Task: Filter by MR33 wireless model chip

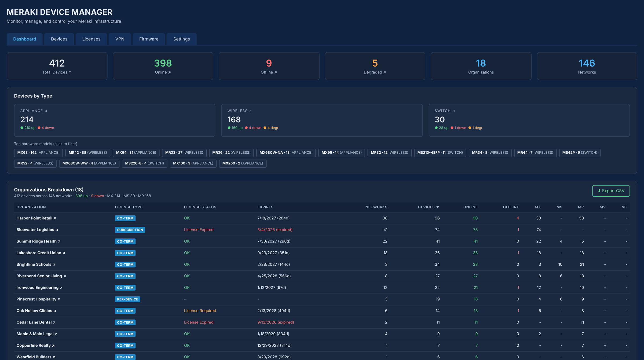Action: tap(184, 153)
